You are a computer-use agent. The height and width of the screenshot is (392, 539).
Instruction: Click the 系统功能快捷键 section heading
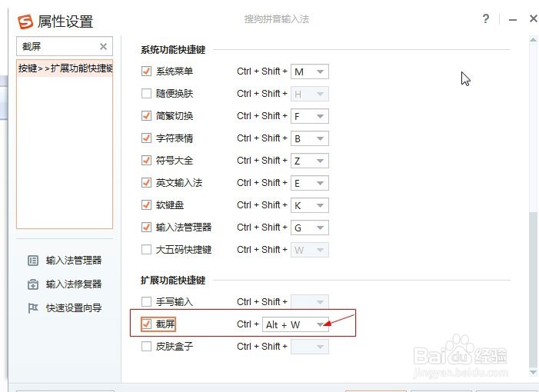(x=173, y=50)
